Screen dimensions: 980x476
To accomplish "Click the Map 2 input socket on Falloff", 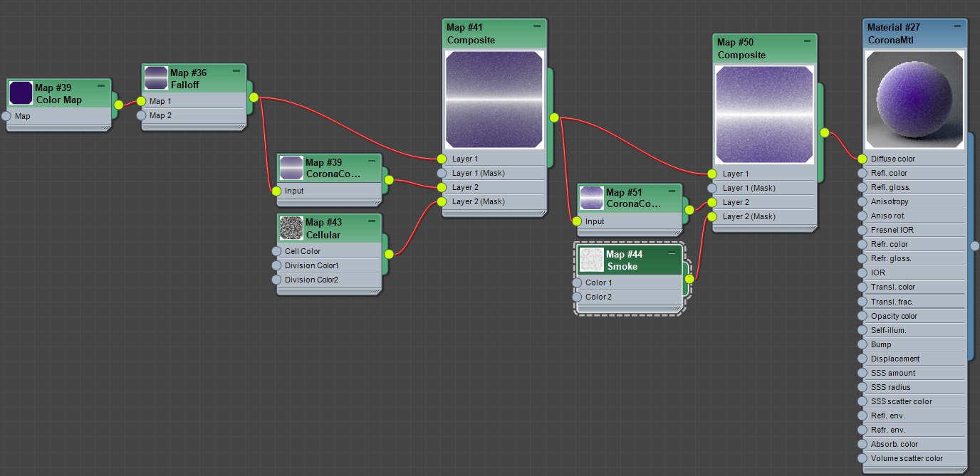I will [x=141, y=115].
